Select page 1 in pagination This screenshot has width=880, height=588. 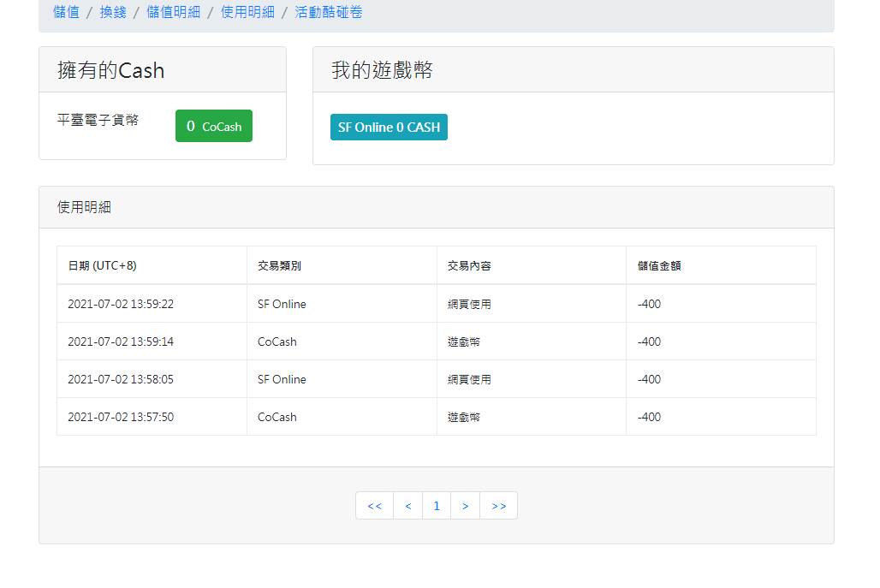click(x=437, y=505)
